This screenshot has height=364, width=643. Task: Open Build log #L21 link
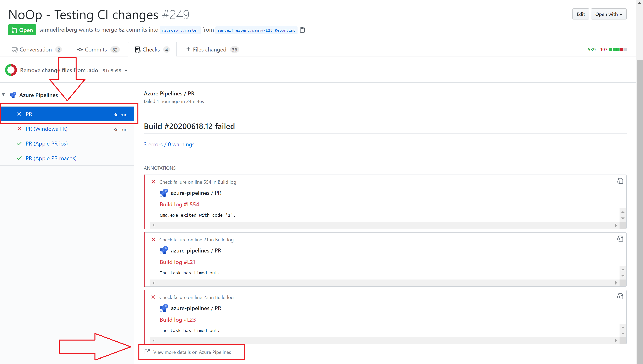(x=177, y=262)
